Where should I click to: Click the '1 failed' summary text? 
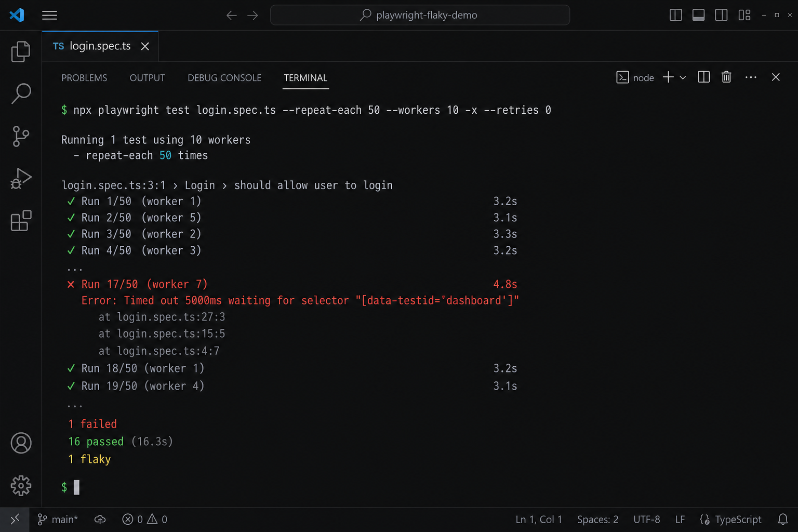(92, 424)
